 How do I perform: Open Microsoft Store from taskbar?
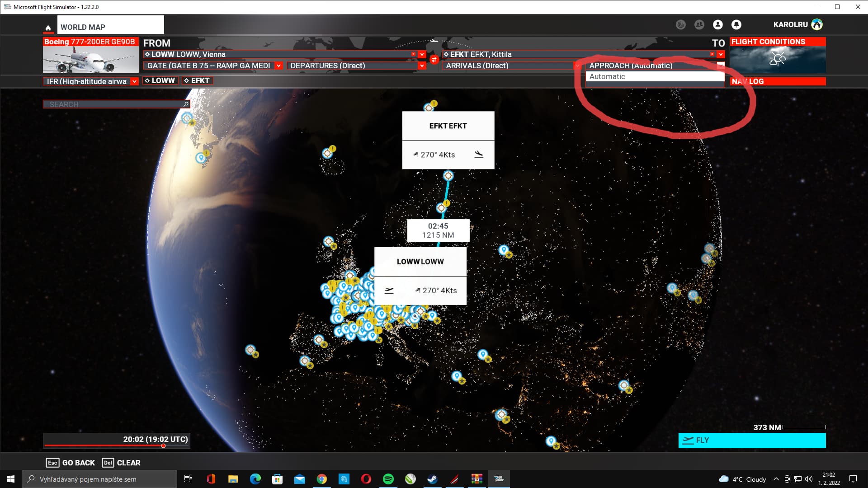[x=277, y=479]
